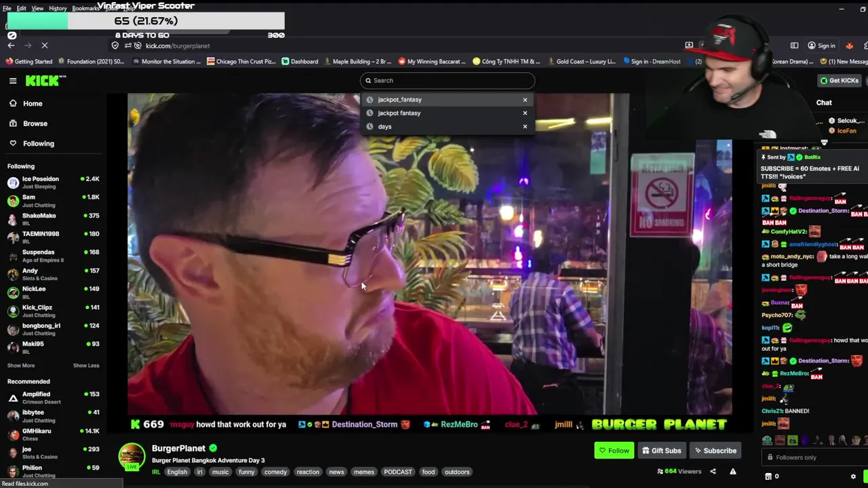Open the chat gift shop icon
The height and width of the screenshot is (488, 868).
click(768, 476)
